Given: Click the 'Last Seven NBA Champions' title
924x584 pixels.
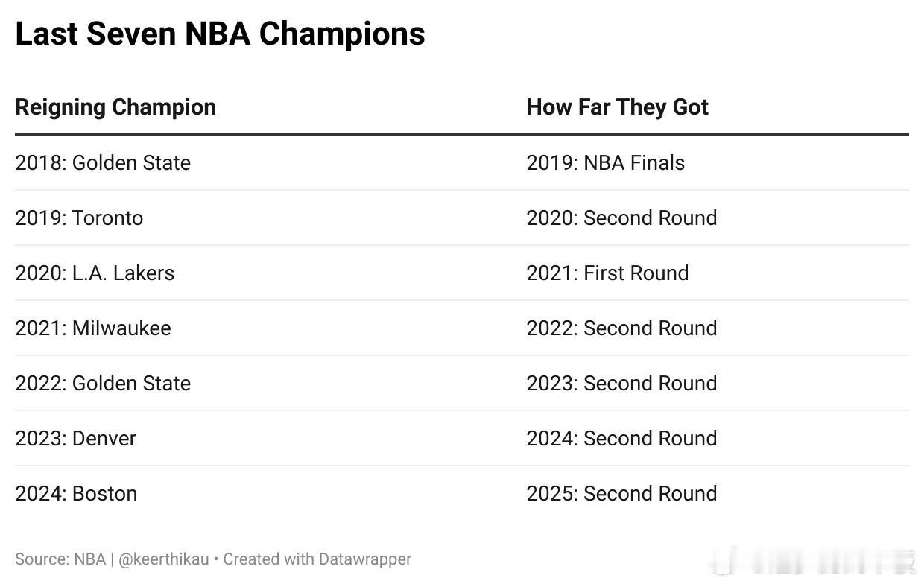Looking at the screenshot, I should [x=220, y=34].
